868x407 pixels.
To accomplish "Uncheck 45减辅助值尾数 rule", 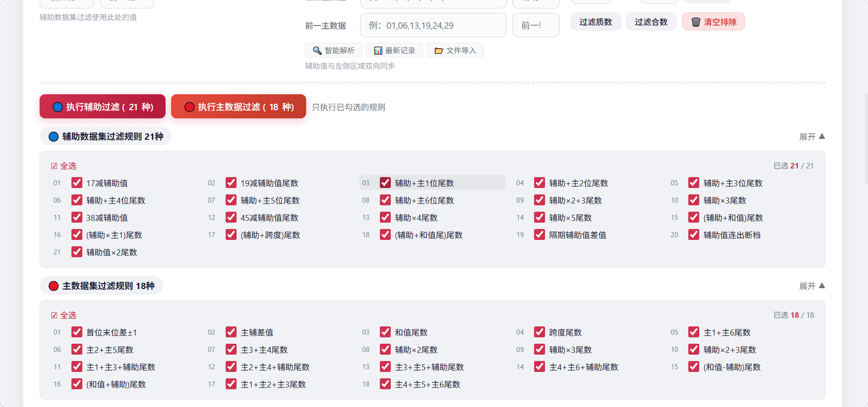I will (231, 217).
